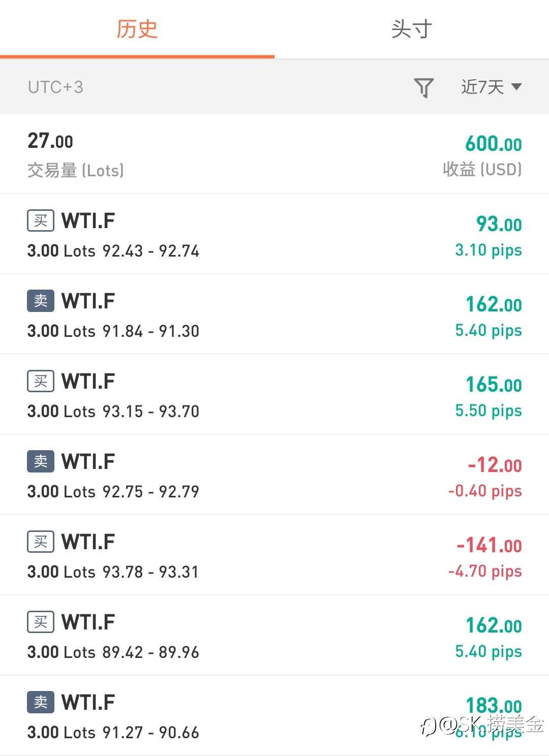Switch to the 历史 tab
The image size is (549, 756).
pos(137,29)
